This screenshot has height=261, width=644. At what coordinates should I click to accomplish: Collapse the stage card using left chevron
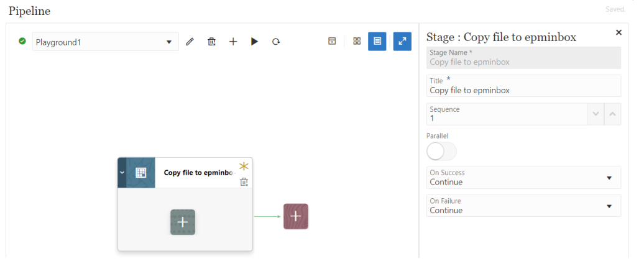click(122, 173)
